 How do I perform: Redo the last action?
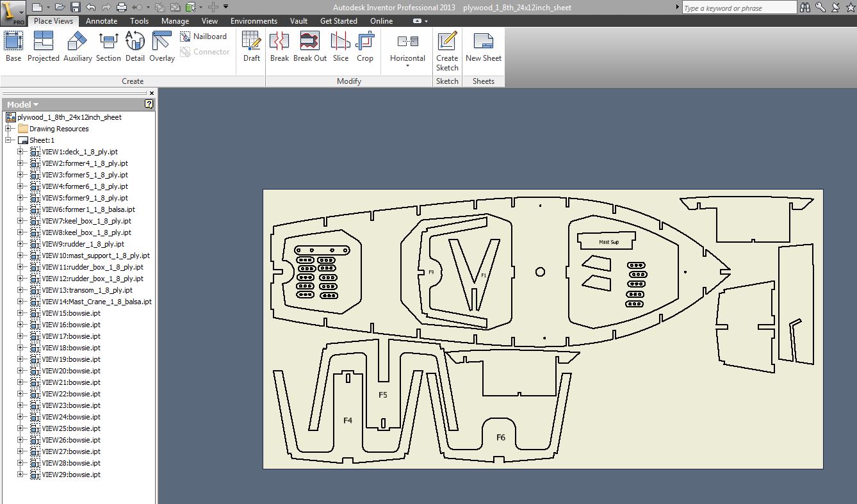(106, 7)
